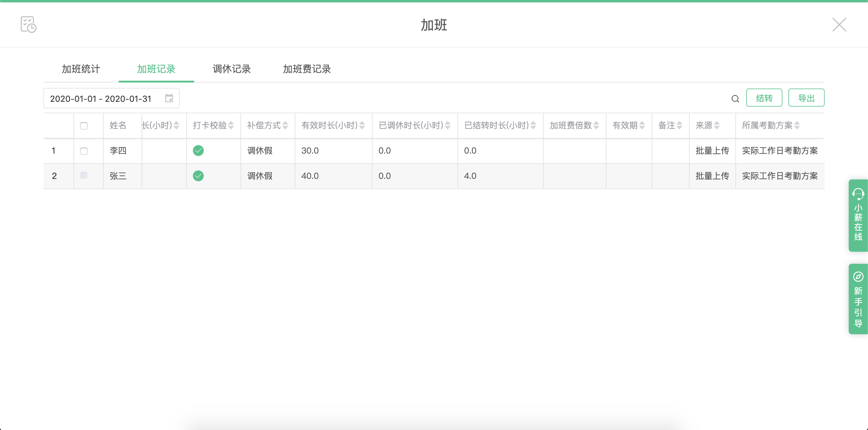Toggle the select-all header checkbox
Image resolution: width=868 pixels, height=430 pixels.
(84, 126)
